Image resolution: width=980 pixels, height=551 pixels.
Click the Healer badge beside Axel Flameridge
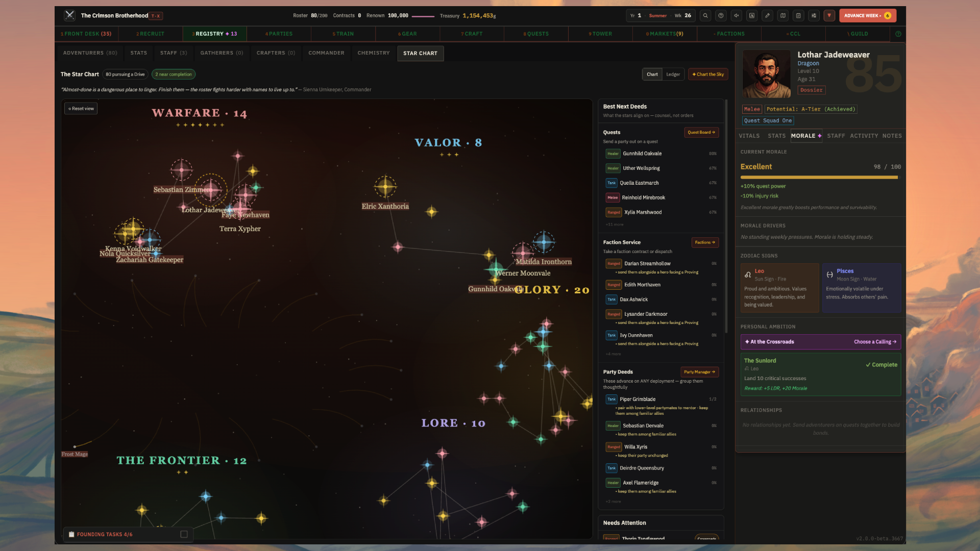[612, 483]
